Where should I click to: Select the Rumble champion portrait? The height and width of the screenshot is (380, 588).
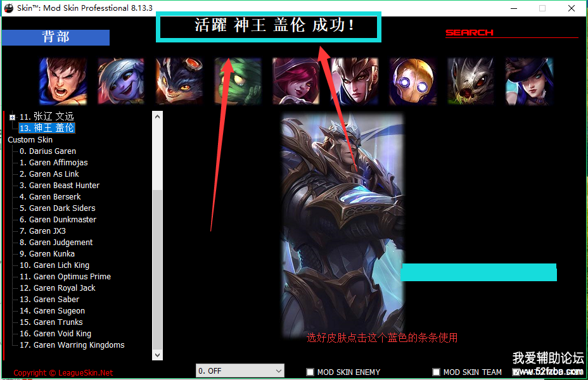179,81
